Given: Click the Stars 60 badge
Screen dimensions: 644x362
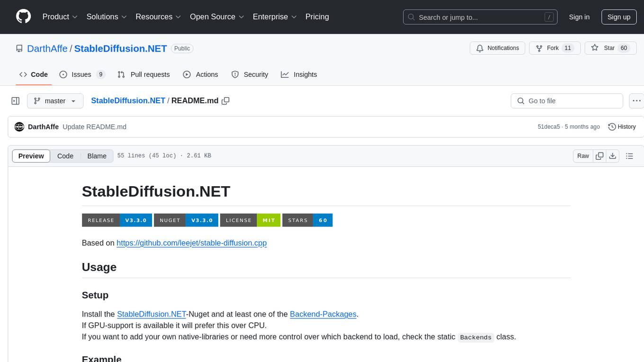Looking at the screenshot, I should 307,220.
